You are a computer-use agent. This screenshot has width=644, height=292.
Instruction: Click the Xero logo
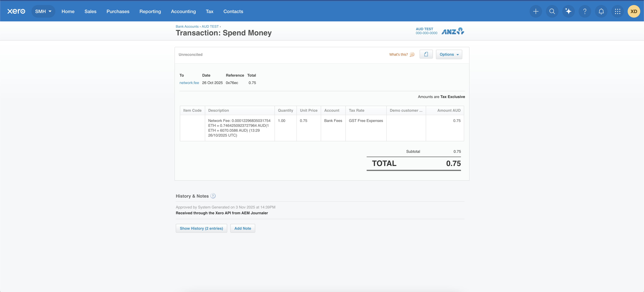[x=16, y=11]
